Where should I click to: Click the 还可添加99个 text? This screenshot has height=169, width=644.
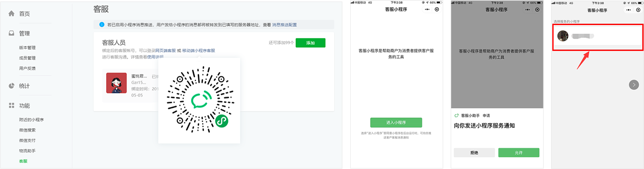(281, 43)
